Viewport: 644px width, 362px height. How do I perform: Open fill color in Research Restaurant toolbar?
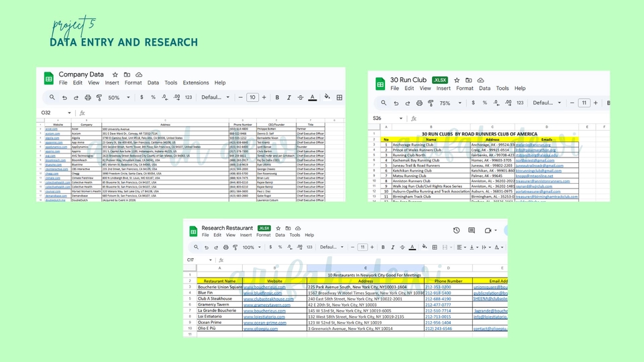pos(424,247)
